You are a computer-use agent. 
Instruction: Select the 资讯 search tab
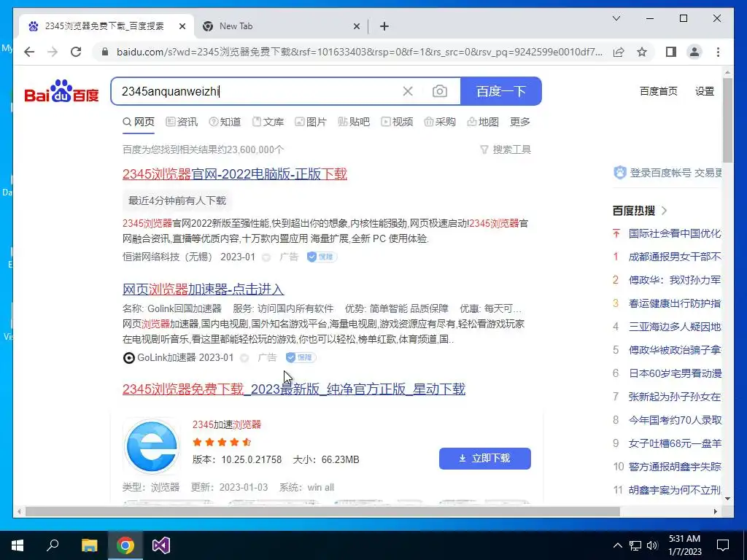182,122
